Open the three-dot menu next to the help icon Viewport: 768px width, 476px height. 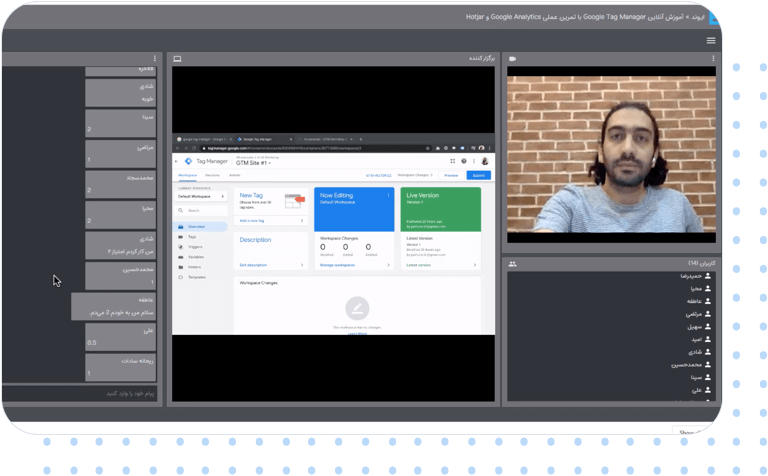click(x=474, y=161)
